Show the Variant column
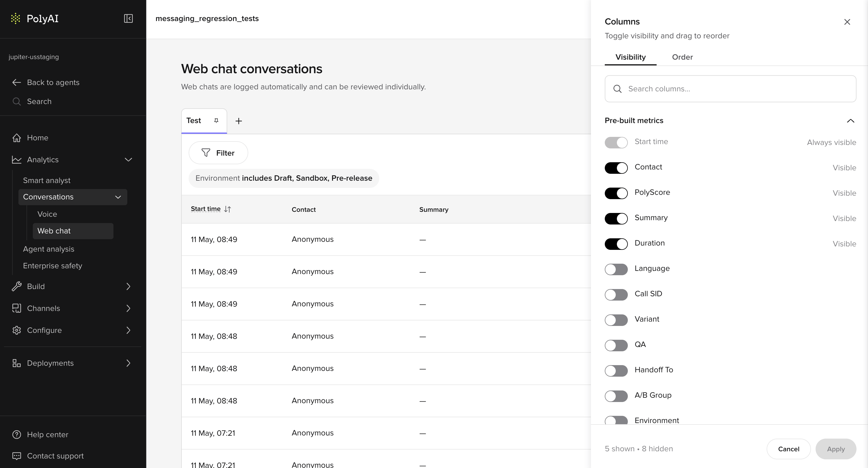Image resolution: width=868 pixels, height=468 pixels. tap(616, 320)
